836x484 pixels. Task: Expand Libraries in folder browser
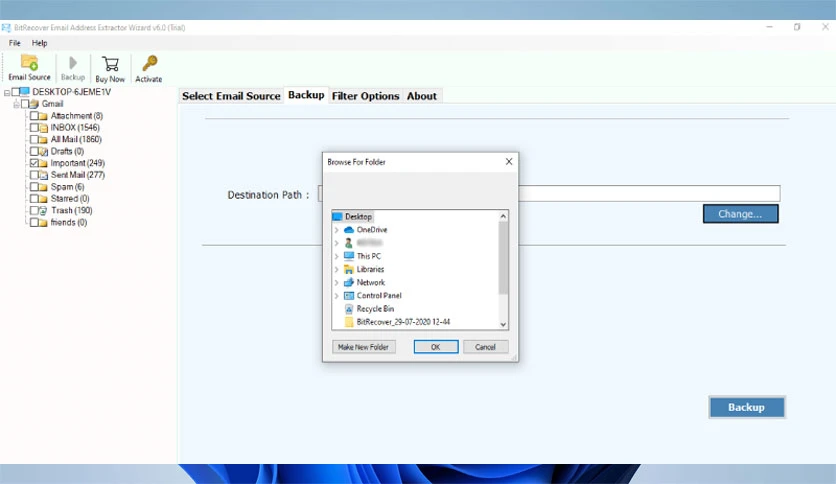tap(336, 269)
